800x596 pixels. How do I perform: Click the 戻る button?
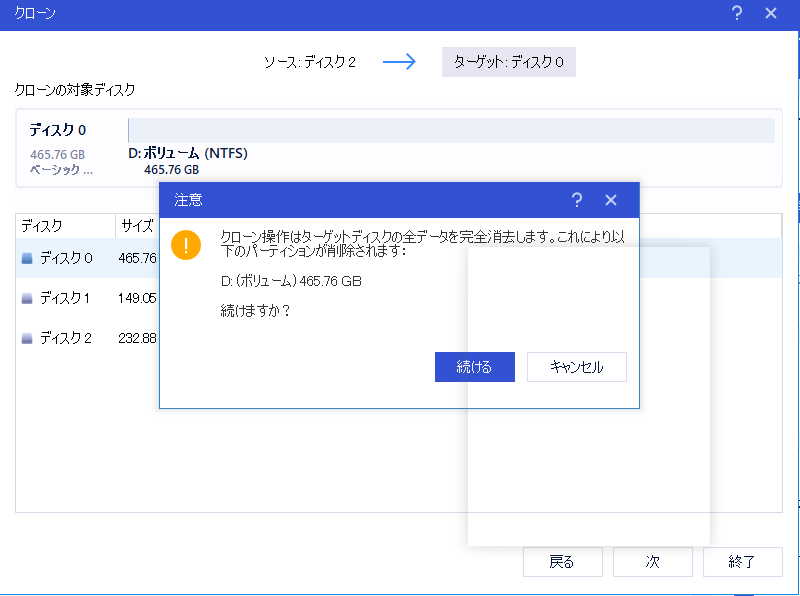562,562
